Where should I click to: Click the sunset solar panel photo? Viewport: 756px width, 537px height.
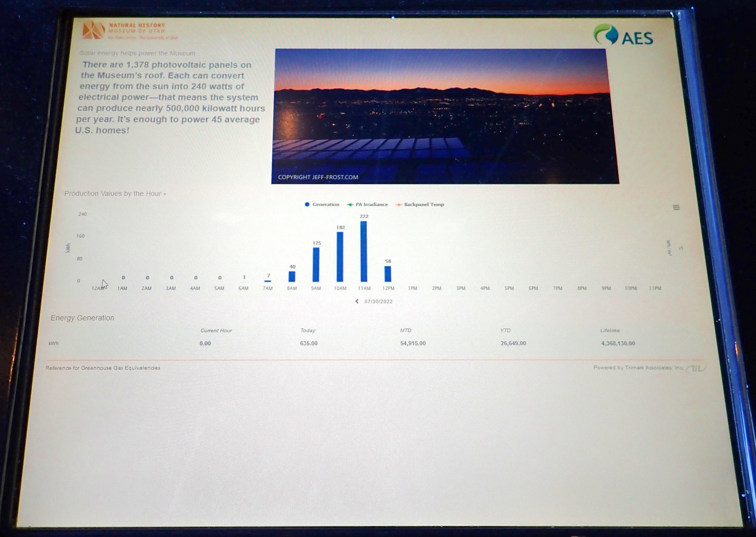[x=444, y=116]
